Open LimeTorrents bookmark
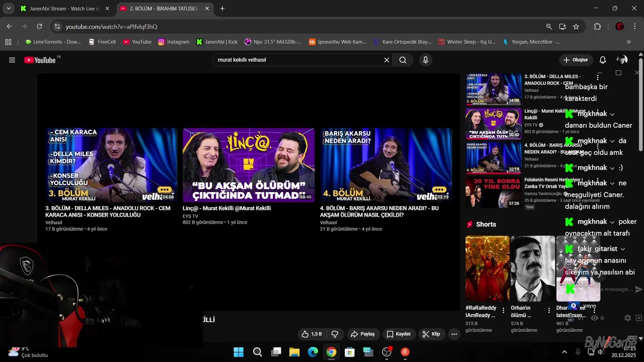The image size is (644, 362). click(x=53, y=42)
